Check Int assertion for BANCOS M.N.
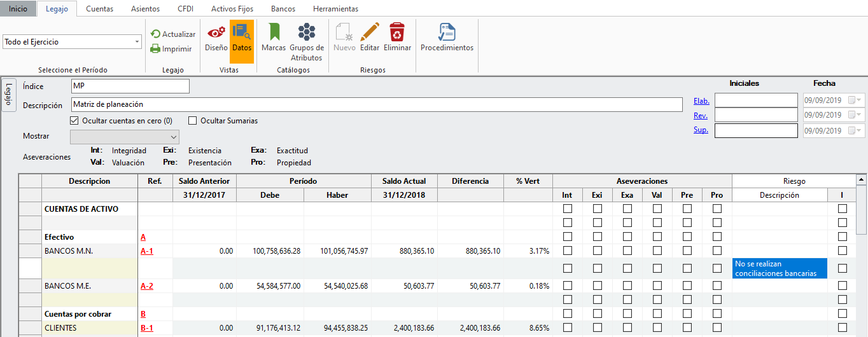868x337 pixels. point(568,251)
